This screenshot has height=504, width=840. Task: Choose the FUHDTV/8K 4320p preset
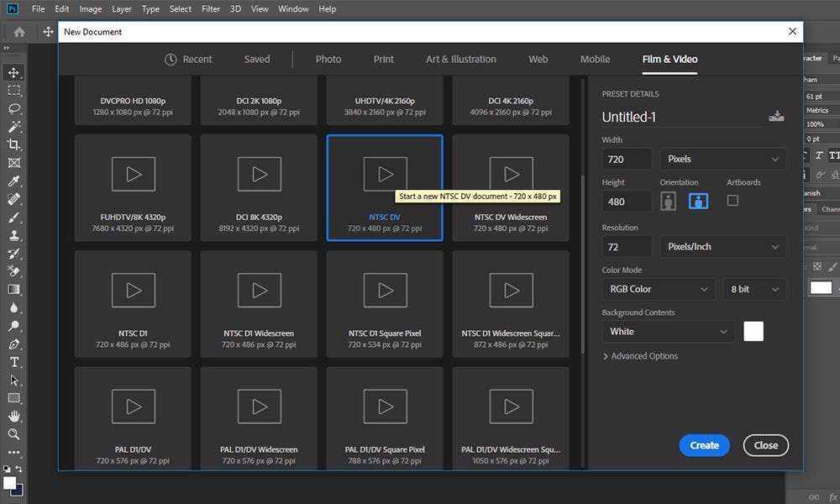(x=133, y=188)
